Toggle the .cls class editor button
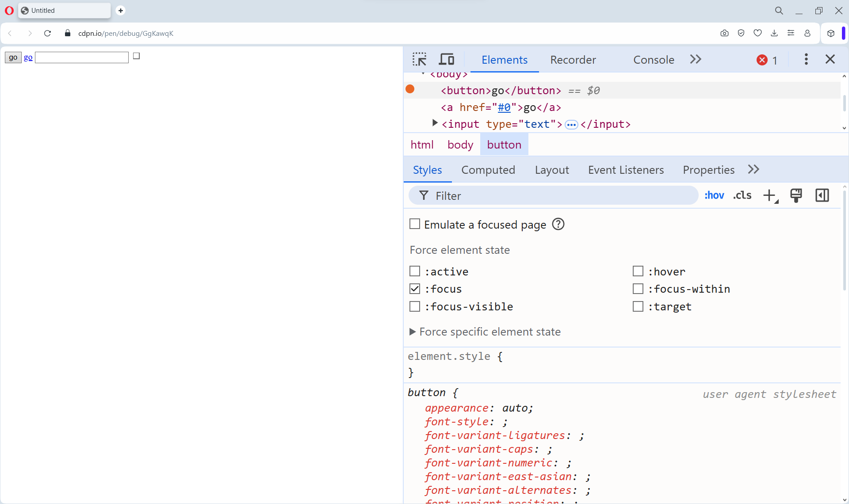This screenshot has width=849, height=504. coord(742,195)
